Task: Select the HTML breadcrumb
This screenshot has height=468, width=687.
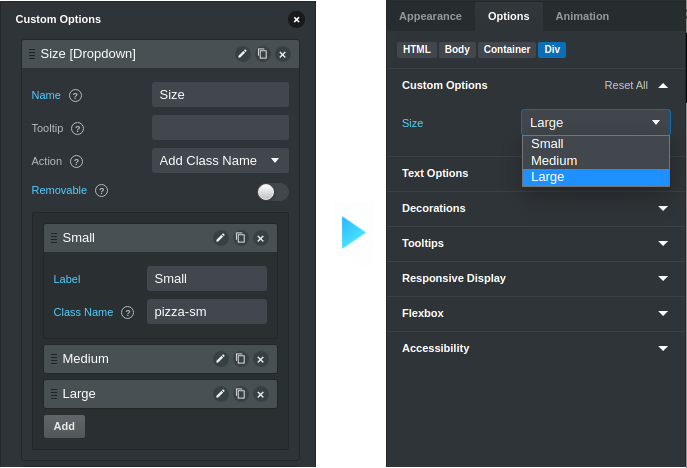Action: click(x=417, y=50)
